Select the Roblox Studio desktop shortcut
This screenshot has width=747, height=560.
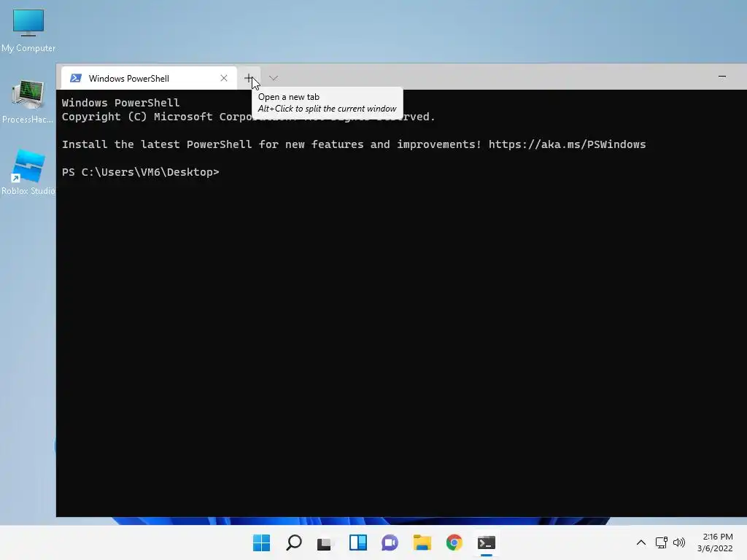28,172
